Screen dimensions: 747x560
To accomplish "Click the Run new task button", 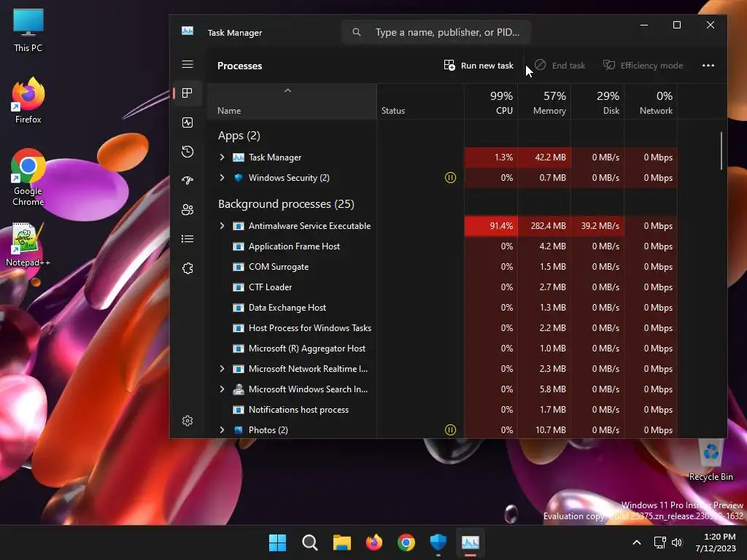I will [479, 65].
